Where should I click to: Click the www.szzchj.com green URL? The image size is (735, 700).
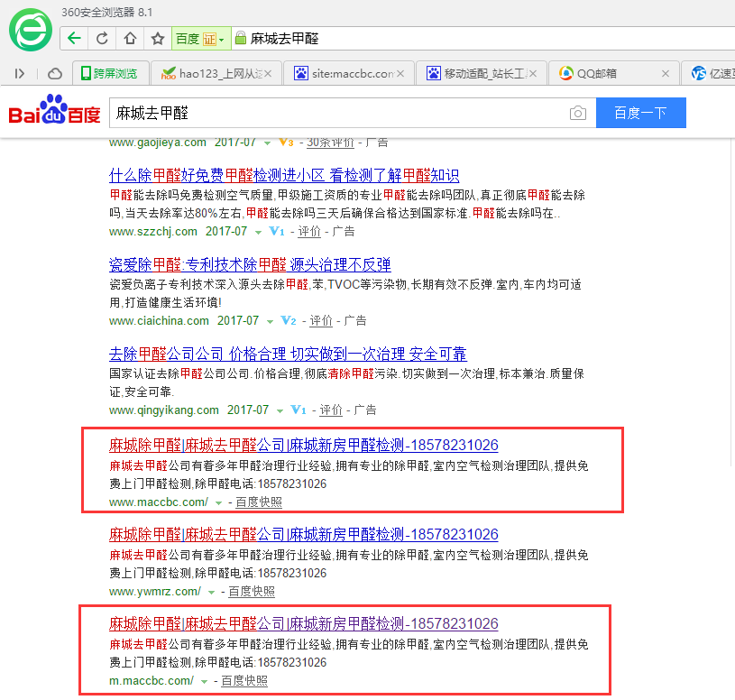pos(152,231)
